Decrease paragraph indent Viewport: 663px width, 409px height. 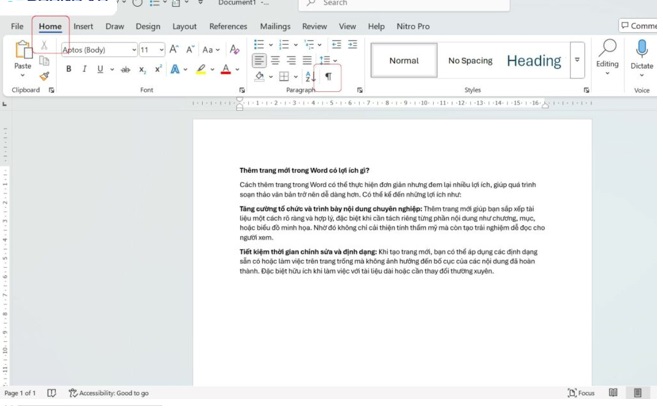pos(336,44)
